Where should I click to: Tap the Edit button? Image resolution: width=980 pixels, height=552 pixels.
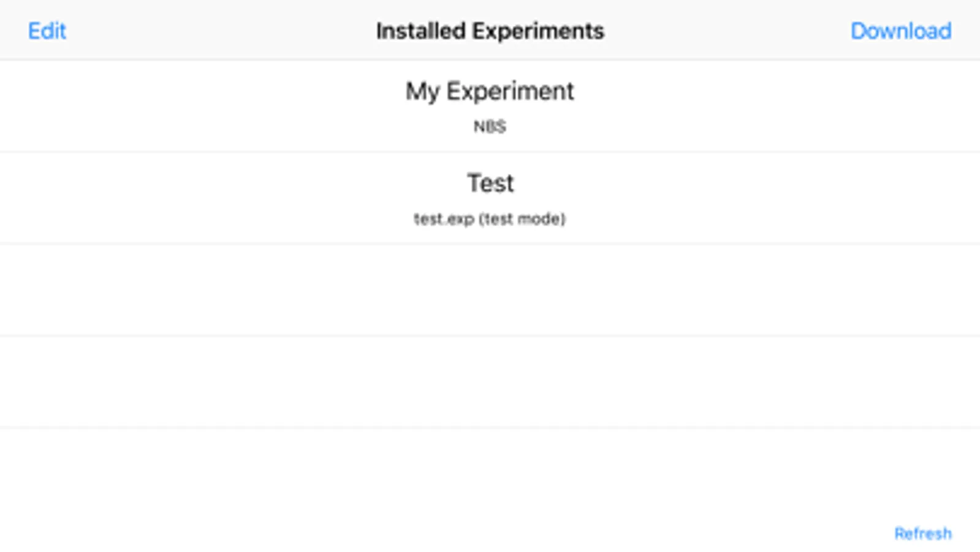(47, 31)
